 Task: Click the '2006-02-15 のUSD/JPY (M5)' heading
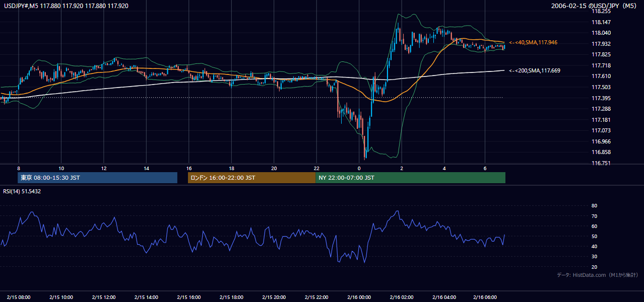click(x=595, y=6)
